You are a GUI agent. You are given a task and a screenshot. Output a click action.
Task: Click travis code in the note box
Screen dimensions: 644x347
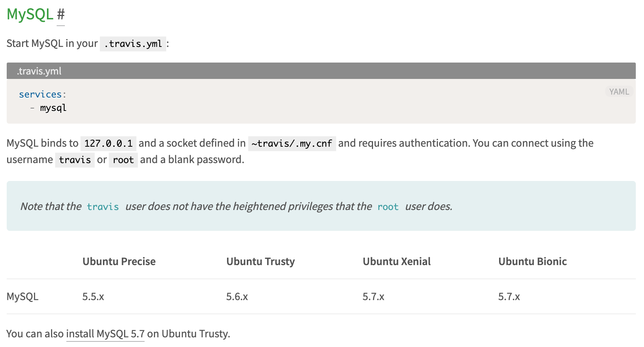[x=103, y=207]
